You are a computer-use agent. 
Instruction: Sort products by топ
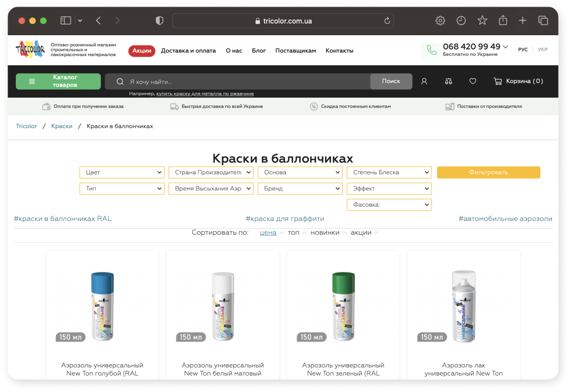click(293, 233)
